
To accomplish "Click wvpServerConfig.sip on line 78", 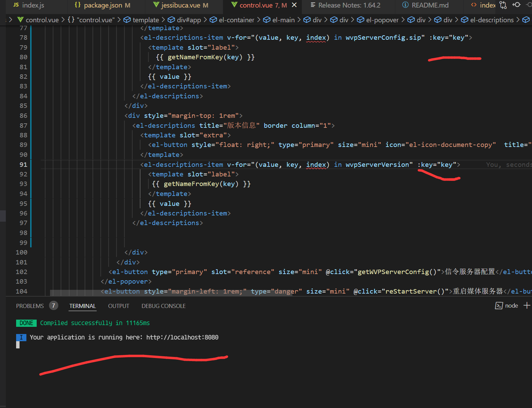I will coord(383,37).
